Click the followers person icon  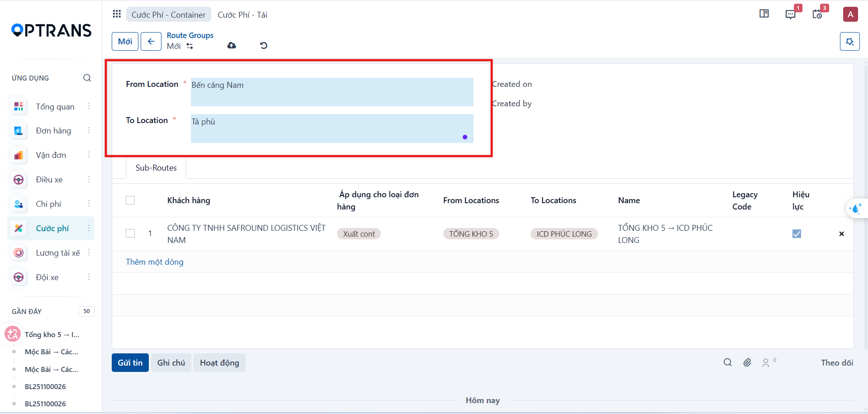coord(766,363)
